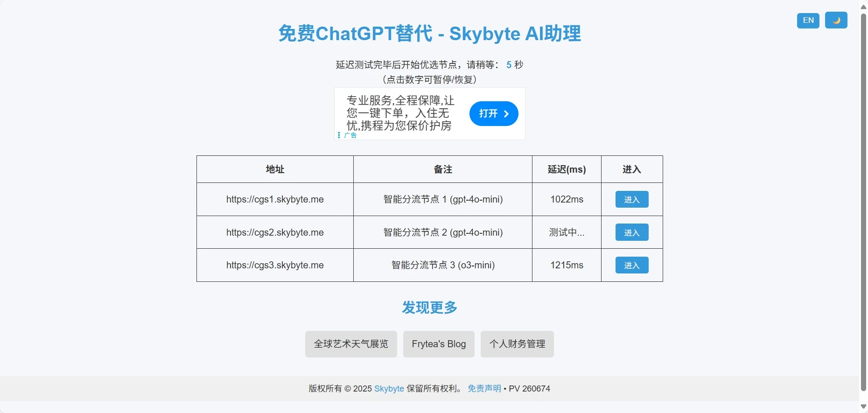Click the 测试中... latency cell
868x413 pixels.
(x=567, y=232)
